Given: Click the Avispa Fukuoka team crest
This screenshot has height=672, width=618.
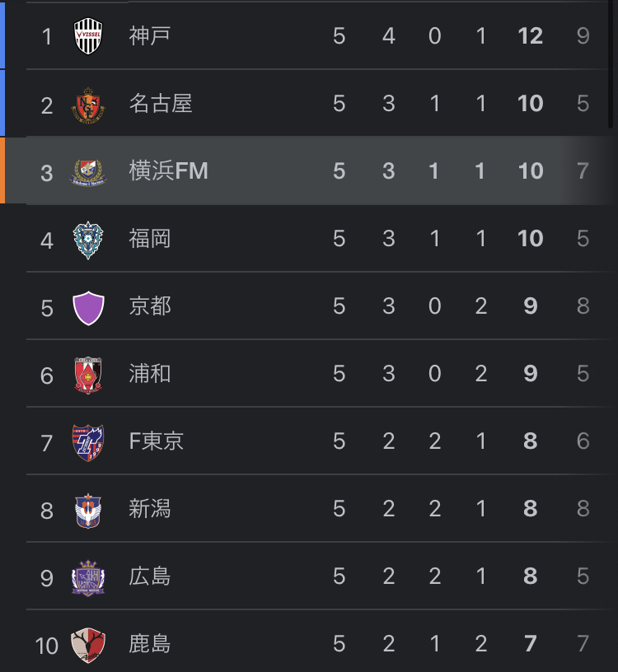Looking at the screenshot, I should point(88,240).
